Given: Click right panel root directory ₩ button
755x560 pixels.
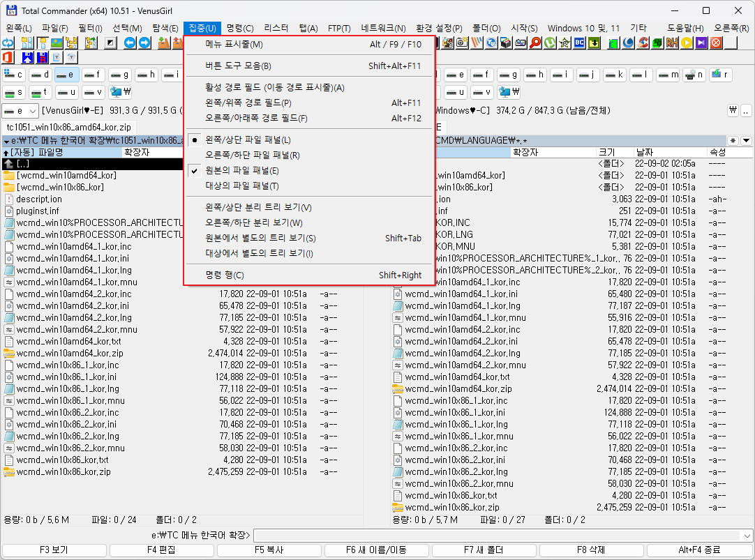Looking at the screenshot, I should click(733, 111).
